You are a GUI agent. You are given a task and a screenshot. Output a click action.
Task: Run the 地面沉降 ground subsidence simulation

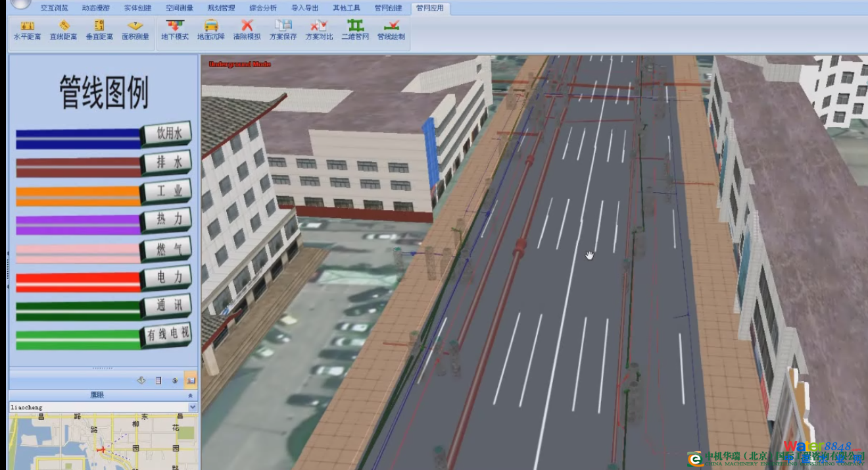click(211, 31)
